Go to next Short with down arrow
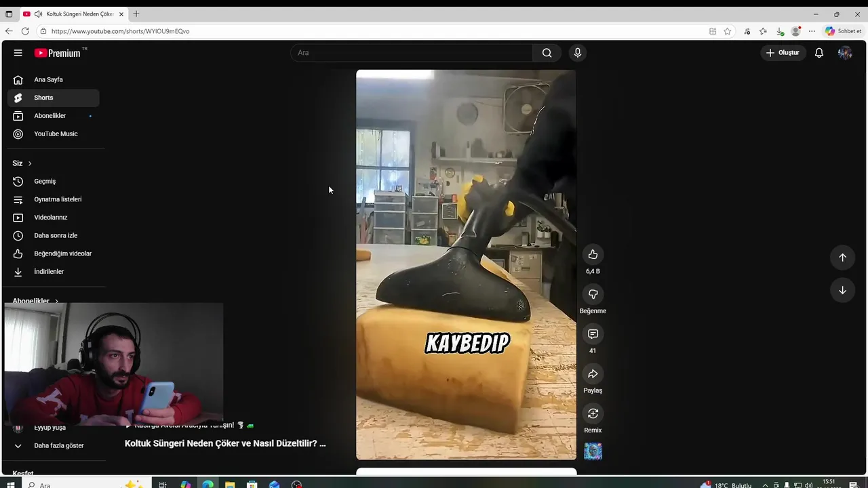 842,290
